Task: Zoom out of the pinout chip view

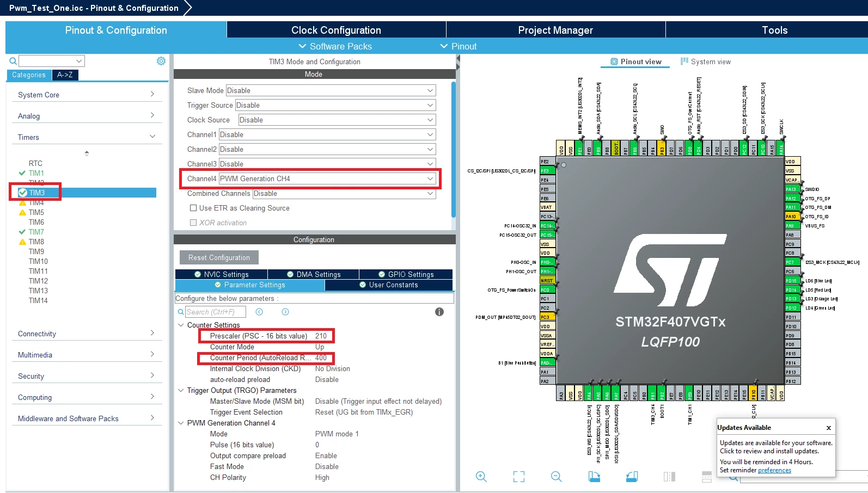Action: click(x=556, y=477)
